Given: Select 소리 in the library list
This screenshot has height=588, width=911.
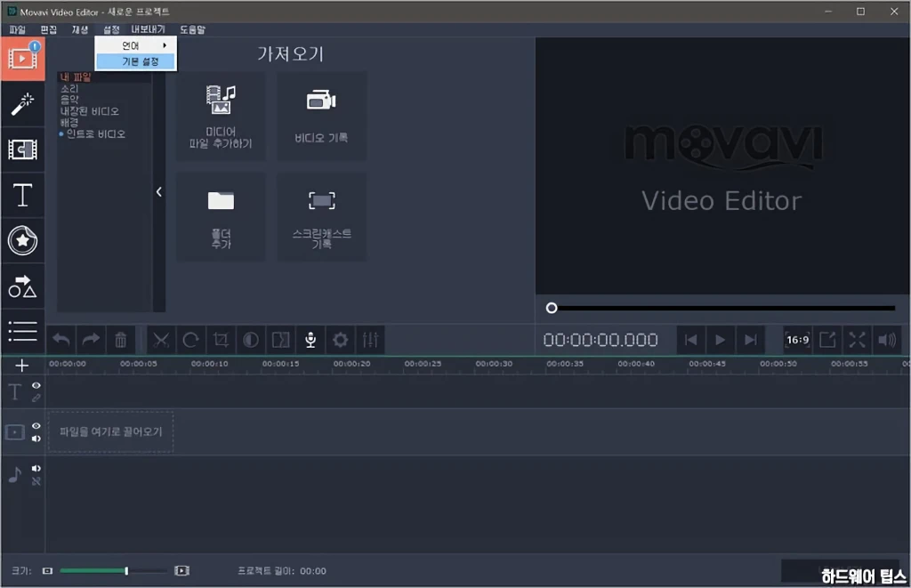Looking at the screenshot, I should [69, 89].
